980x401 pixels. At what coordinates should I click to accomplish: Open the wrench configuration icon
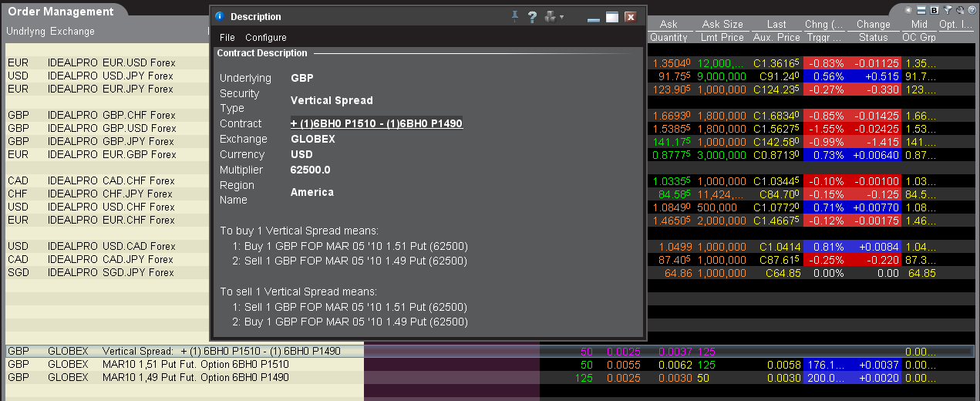click(x=958, y=10)
